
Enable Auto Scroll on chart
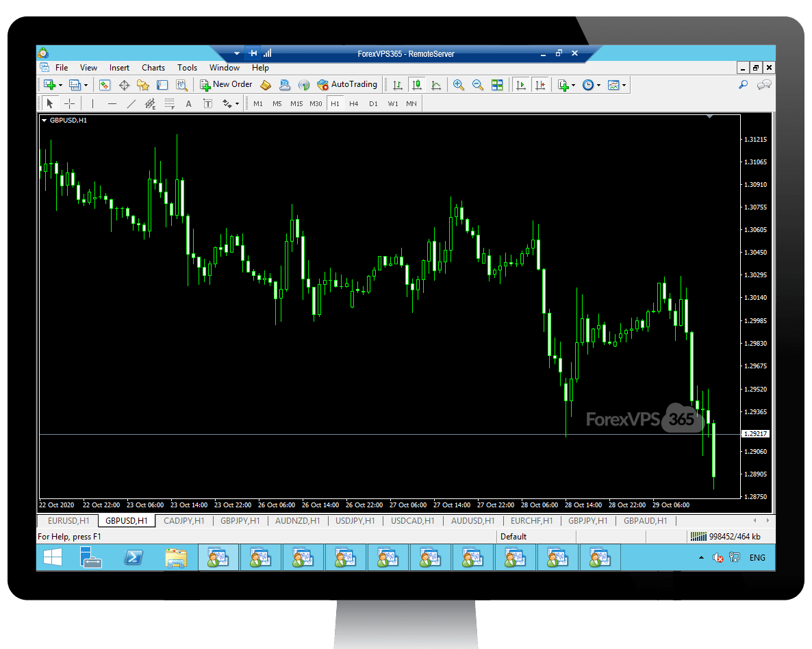[521, 85]
